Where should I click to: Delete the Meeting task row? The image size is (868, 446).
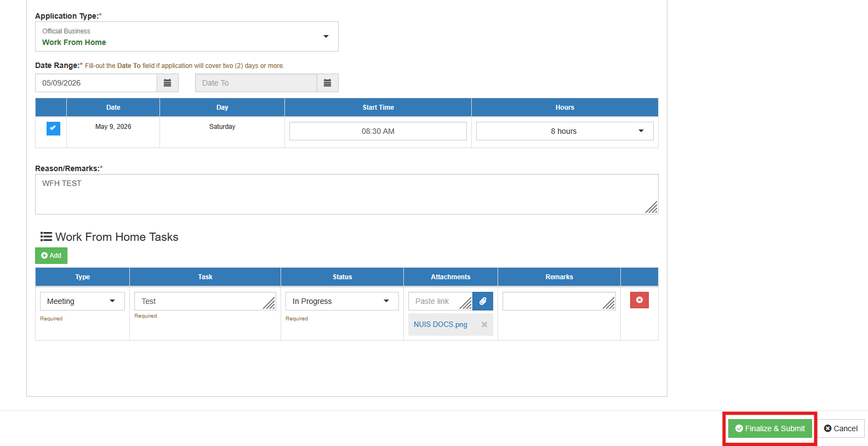(x=639, y=300)
